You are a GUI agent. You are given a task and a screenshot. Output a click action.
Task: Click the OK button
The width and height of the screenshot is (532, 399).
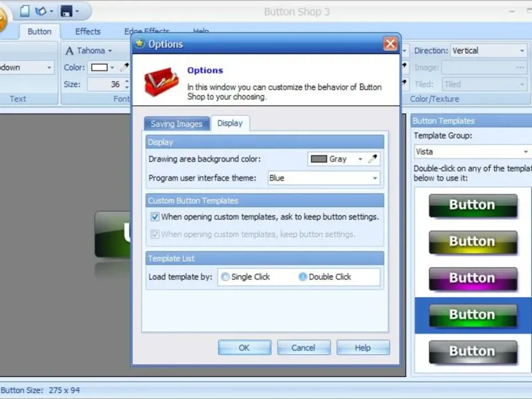coord(244,347)
